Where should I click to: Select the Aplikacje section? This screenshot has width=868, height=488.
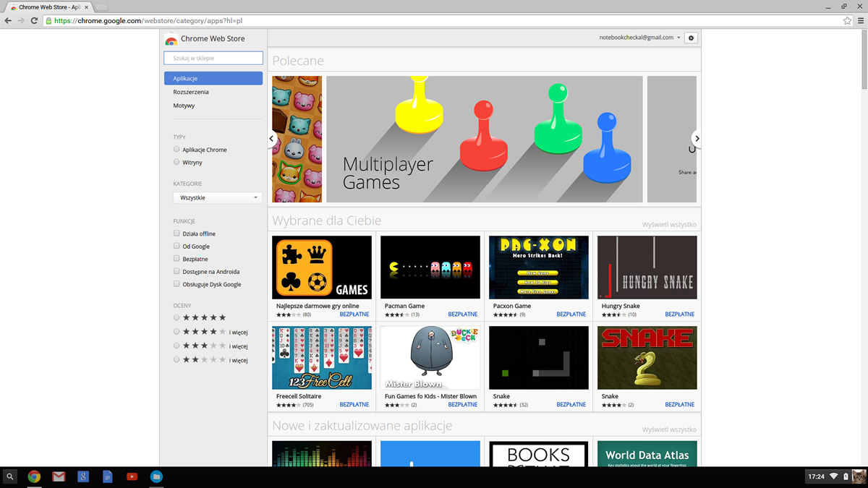click(213, 78)
